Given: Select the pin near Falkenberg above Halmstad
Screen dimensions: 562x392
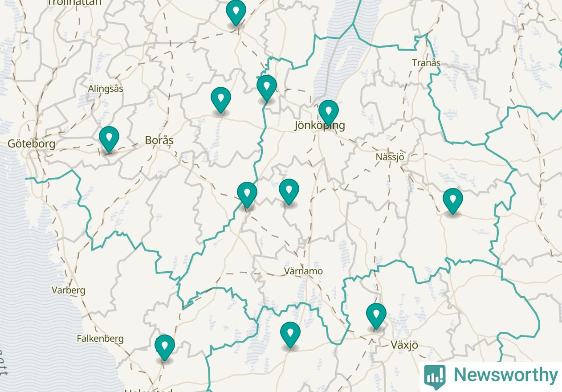Looking at the screenshot, I should click(x=165, y=347).
